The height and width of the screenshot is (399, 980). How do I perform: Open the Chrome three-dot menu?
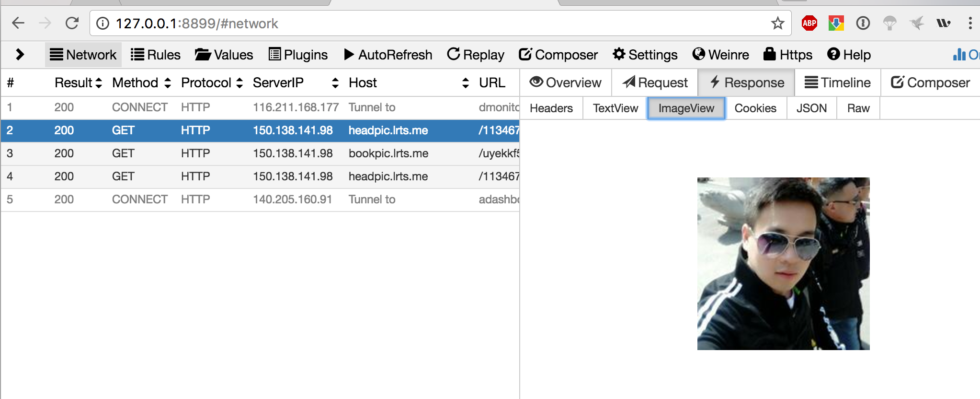[x=970, y=23]
